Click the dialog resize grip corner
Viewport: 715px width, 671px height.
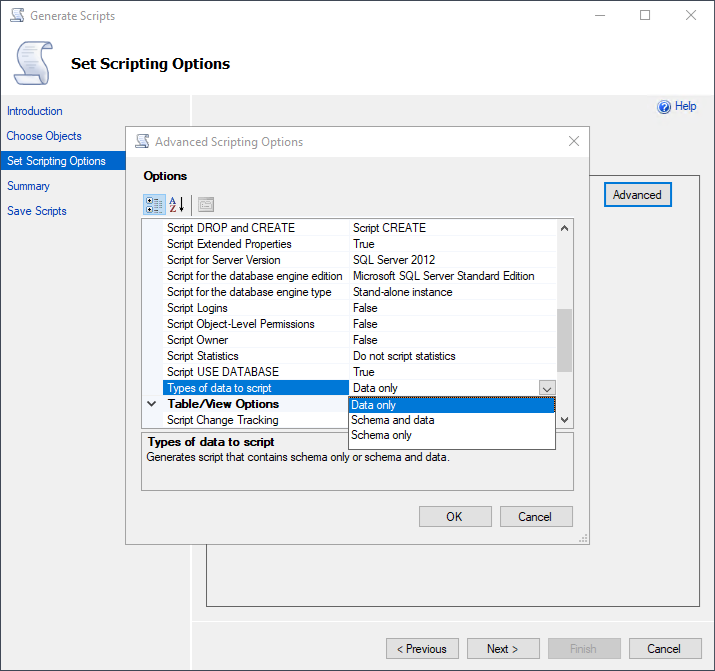click(x=583, y=538)
